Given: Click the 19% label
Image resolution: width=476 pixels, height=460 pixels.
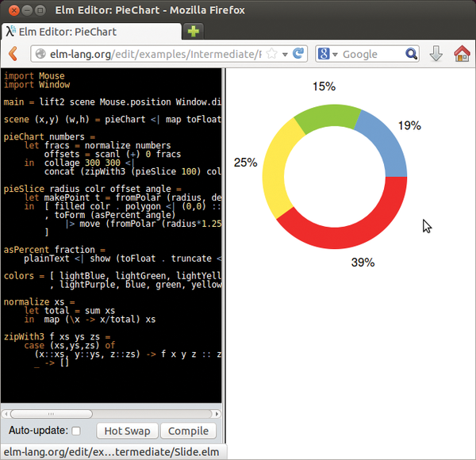Looking at the screenshot, I should click(x=409, y=125).
